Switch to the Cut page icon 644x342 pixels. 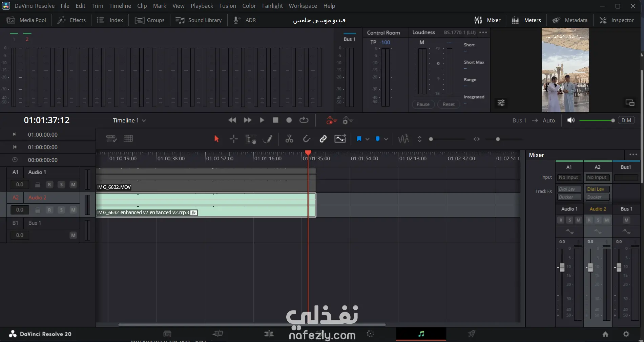(x=218, y=334)
